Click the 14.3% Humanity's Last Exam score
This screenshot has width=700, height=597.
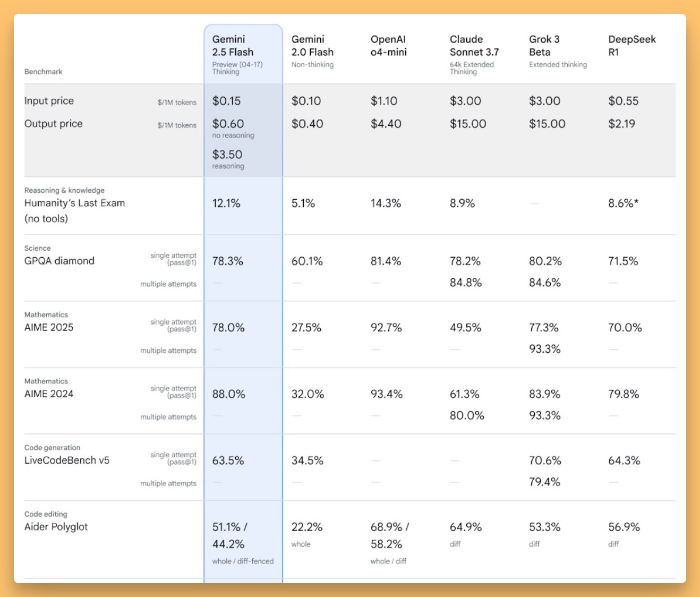[386, 203]
